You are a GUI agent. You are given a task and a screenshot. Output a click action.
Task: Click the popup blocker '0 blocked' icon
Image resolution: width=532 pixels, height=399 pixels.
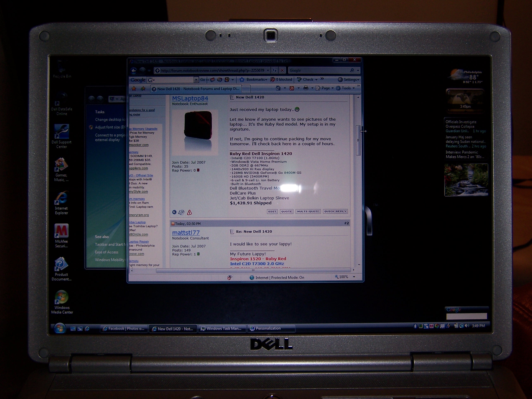click(x=272, y=79)
